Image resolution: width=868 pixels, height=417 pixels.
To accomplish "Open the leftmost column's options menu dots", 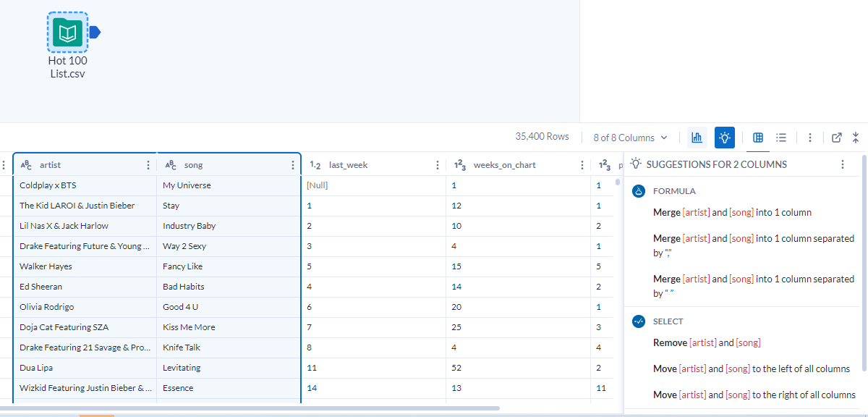I will click(4, 165).
